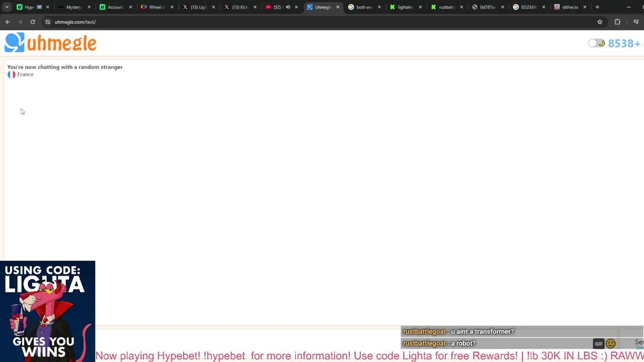644x362 pixels.
Task: Switch to the 0d787aa tab
Action: pos(487,7)
